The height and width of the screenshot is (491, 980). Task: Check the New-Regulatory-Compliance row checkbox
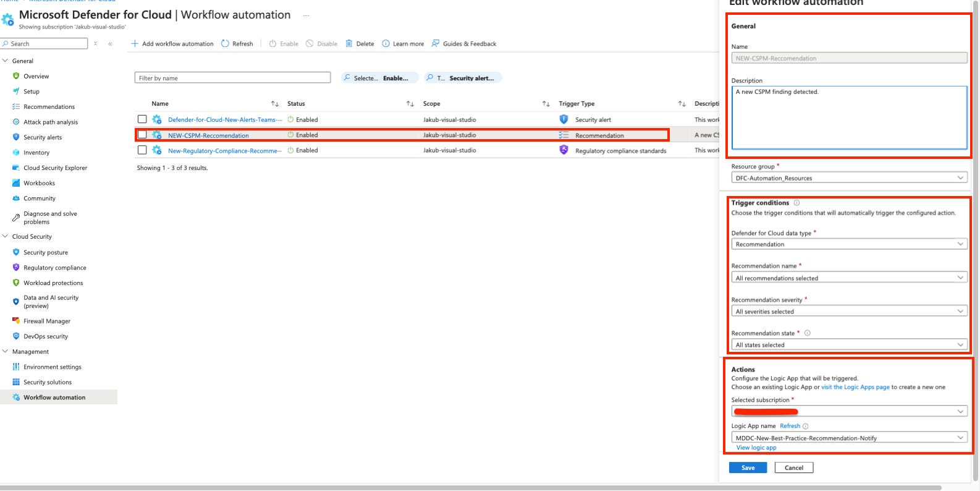142,150
